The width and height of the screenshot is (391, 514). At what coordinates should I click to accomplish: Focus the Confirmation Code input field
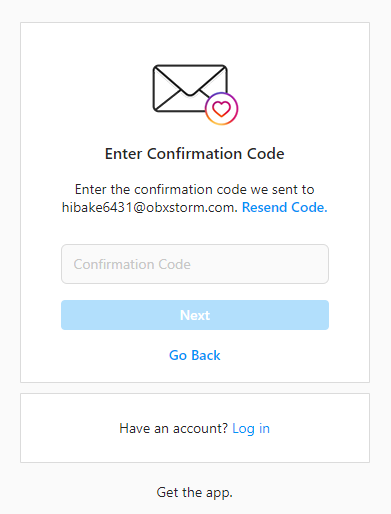[195, 264]
